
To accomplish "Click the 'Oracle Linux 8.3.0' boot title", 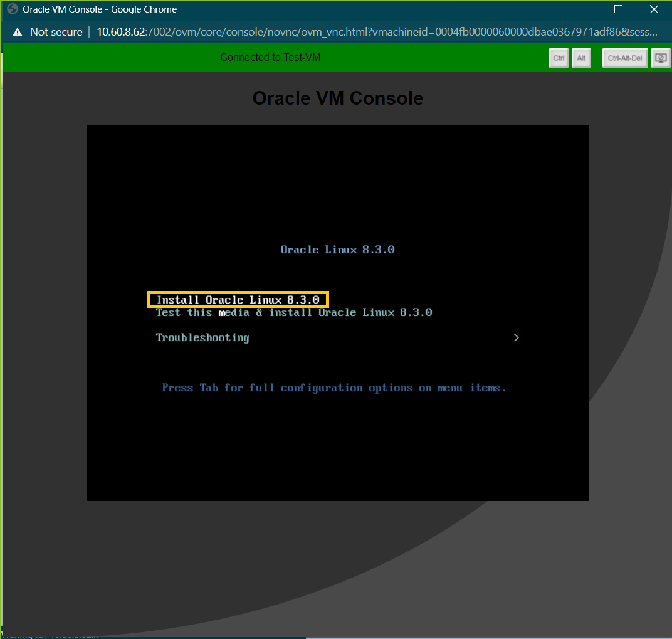I will 338,250.
